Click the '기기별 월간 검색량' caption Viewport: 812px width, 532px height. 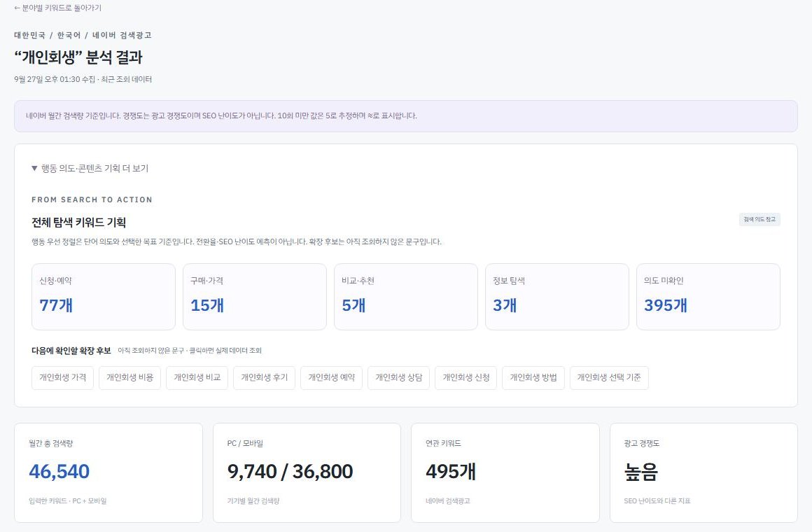coord(253,501)
